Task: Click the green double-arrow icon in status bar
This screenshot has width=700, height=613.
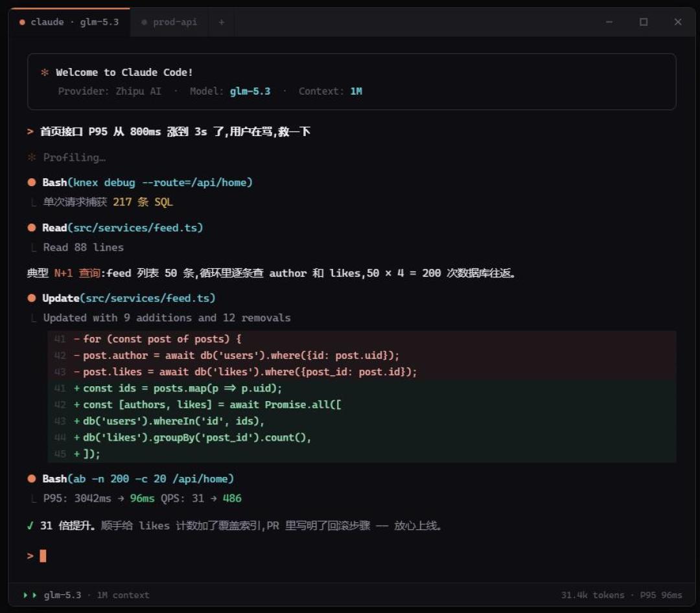Action: point(30,596)
